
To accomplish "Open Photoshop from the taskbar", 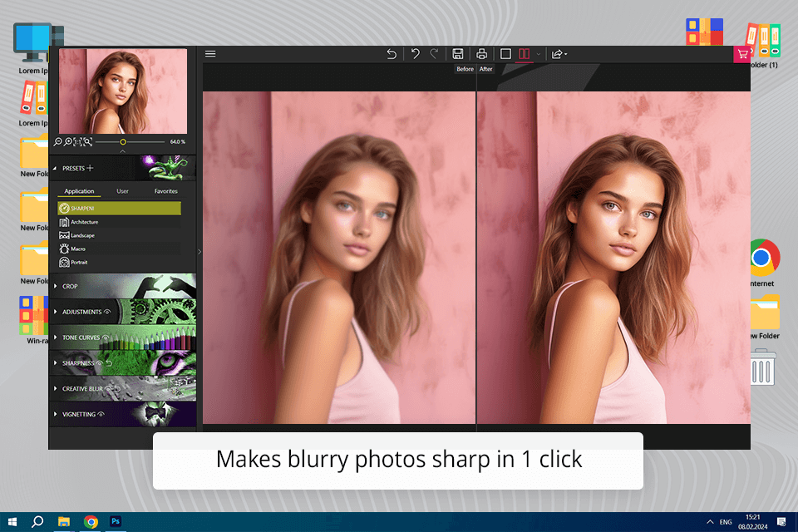I will coord(116,521).
